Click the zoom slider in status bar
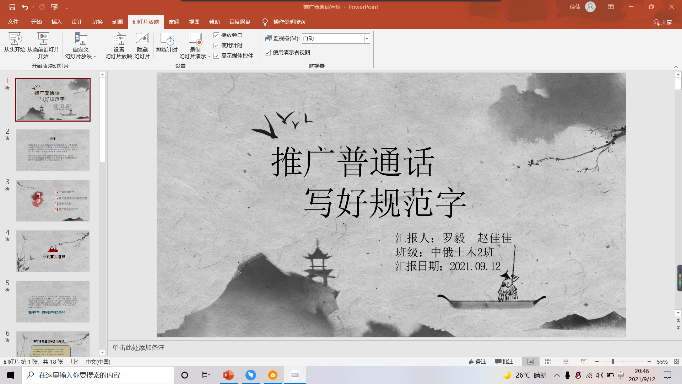 (622, 361)
